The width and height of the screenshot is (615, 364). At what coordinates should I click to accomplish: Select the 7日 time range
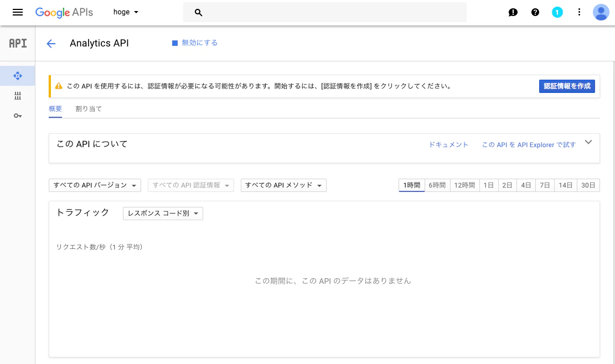coord(545,185)
